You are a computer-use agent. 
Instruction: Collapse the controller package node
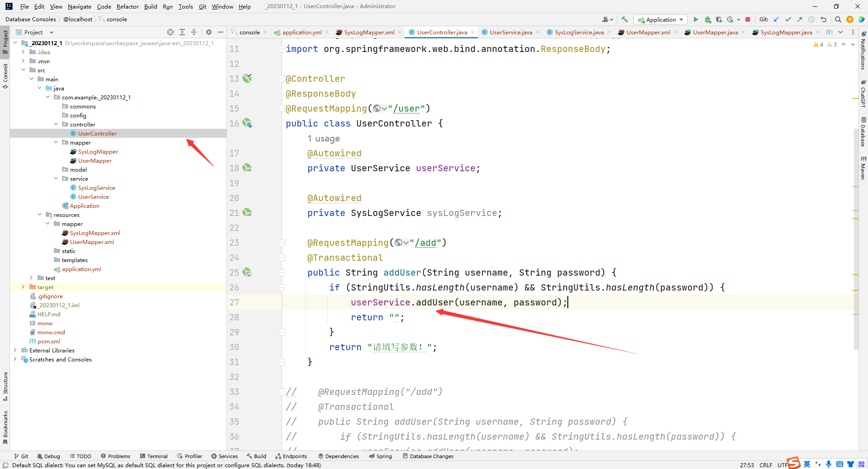(x=56, y=124)
